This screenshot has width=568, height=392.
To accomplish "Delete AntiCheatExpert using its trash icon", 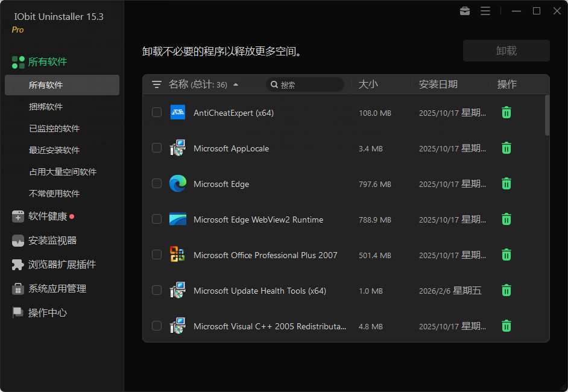I will pos(506,112).
